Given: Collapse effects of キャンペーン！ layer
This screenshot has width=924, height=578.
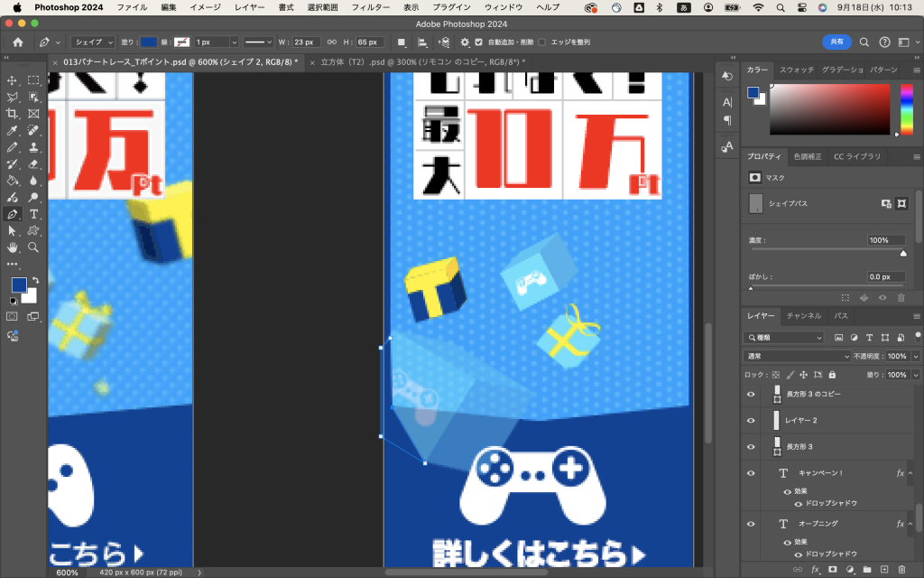Looking at the screenshot, I should pyautogui.click(x=910, y=473).
